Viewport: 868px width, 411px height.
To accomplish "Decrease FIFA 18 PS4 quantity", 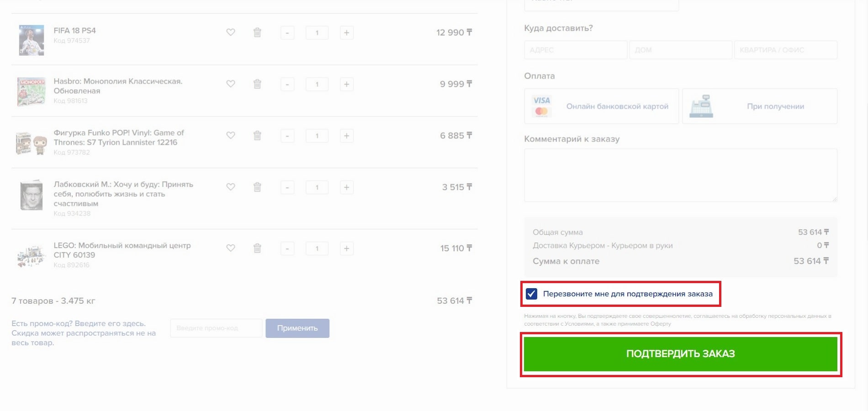I will 287,33.
